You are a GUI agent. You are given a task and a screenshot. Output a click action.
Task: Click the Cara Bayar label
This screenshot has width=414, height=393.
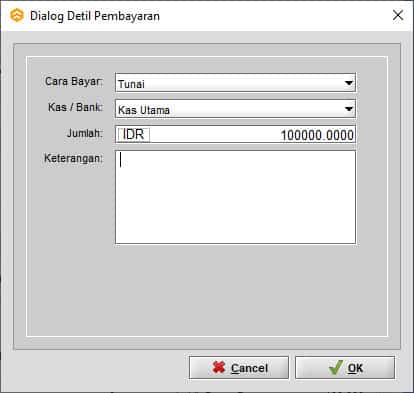(x=74, y=81)
